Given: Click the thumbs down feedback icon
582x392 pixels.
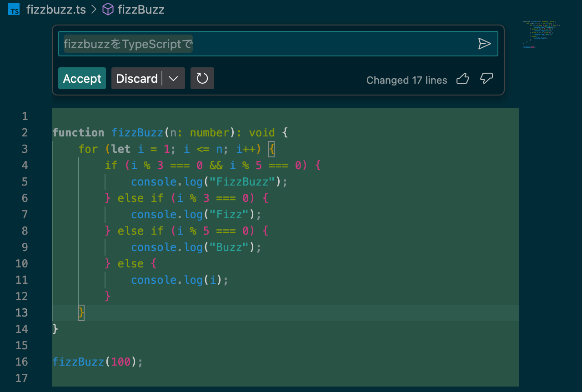Looking at the screenshot, I should (x=487, y=79).
